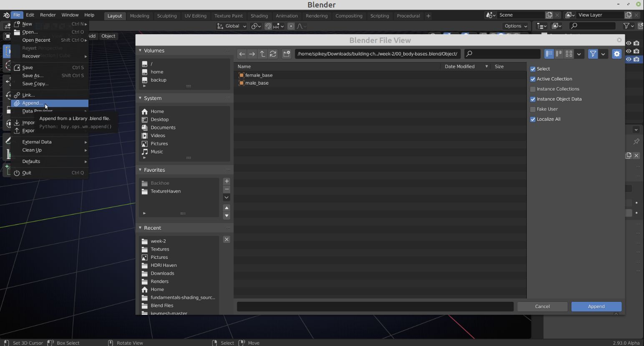
Task: Add a new workspace tab
Action: pos(428,16)
